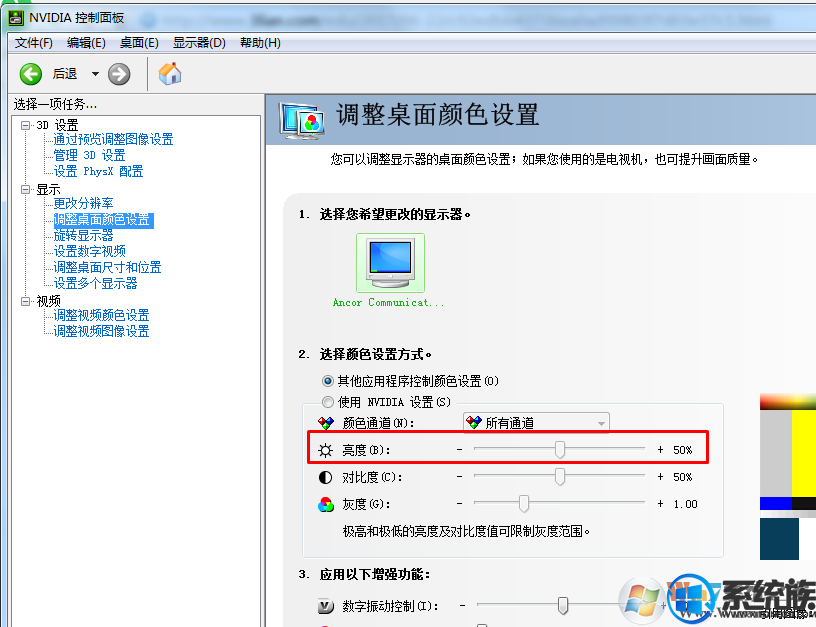Click the gray Forward arrow icon

coord(119,74)
